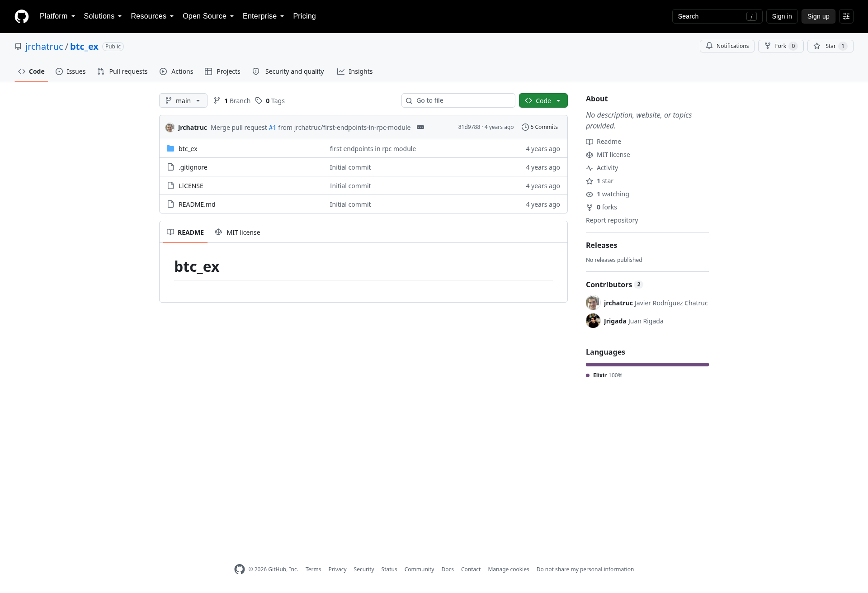Click the Elixir language color dot
Screen dimensions: 868x593
(588, 375)
